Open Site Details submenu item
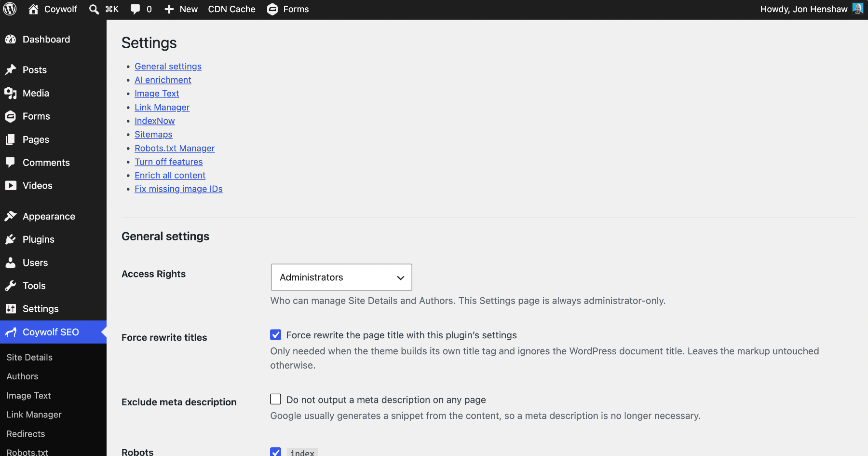The width and height of the screenshot is (868, 456). [x=29, y=357]
